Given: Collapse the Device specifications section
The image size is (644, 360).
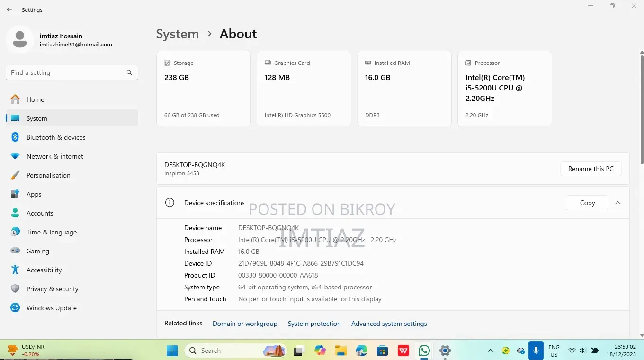Looking at the screenshot, I should click(x=618, y=203).
